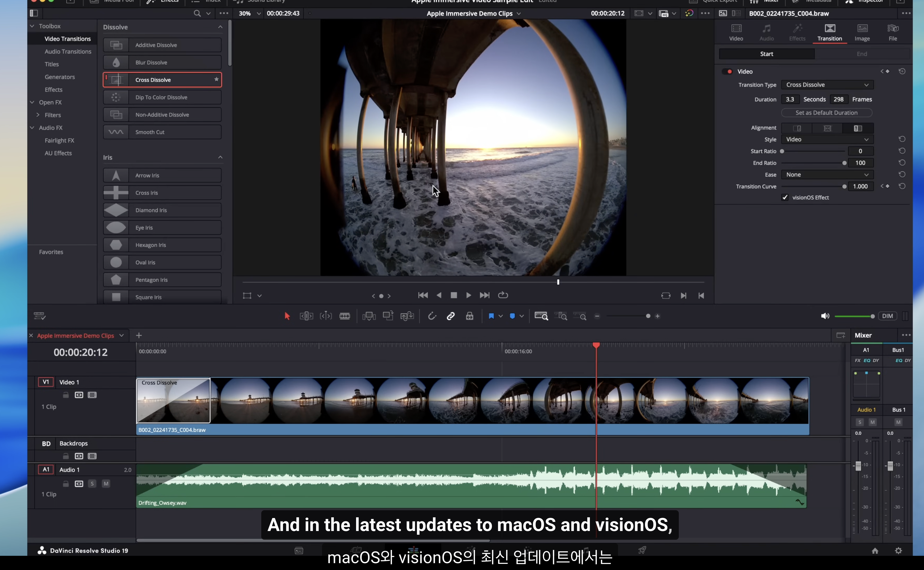Image resolution: width=924 pixels, height=570 pixels.
Task: Open the Ease dropdown set to None
Action: point(827,175)
